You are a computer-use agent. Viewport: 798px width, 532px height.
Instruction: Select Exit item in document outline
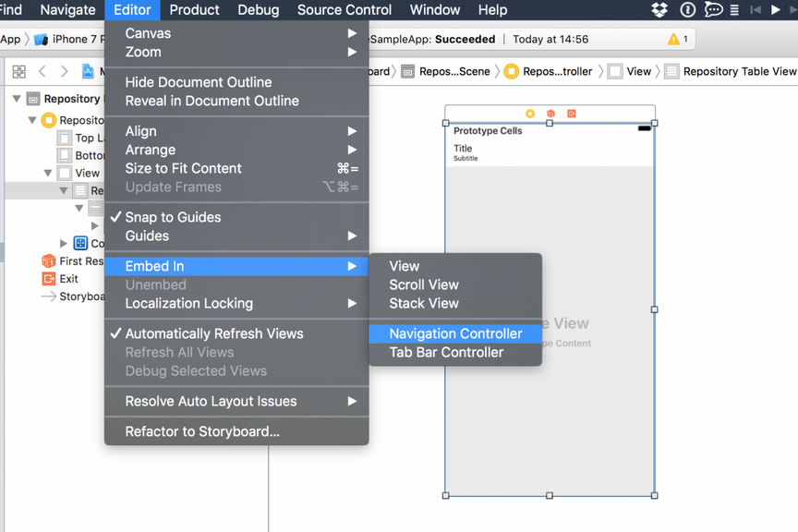[x=60, y=279]
